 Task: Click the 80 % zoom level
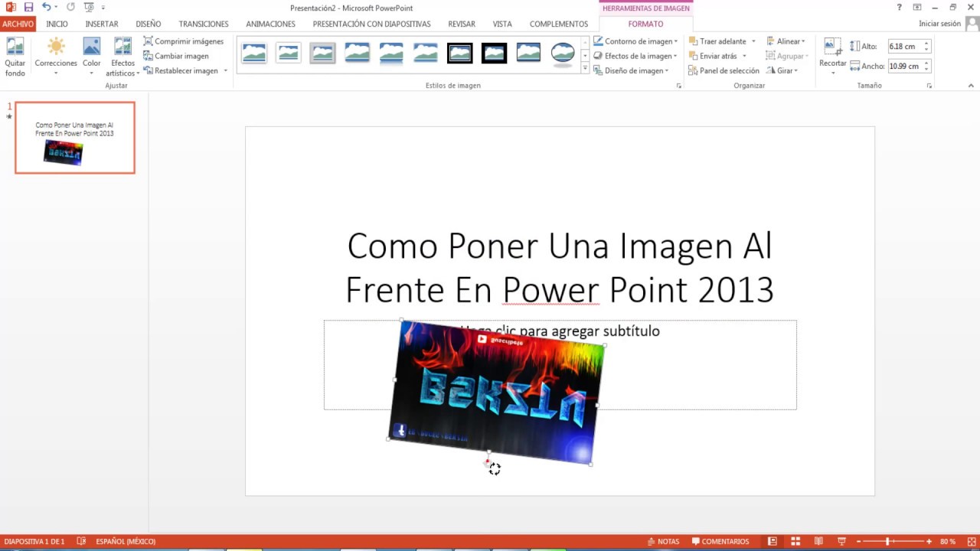[x=948, y=542]
